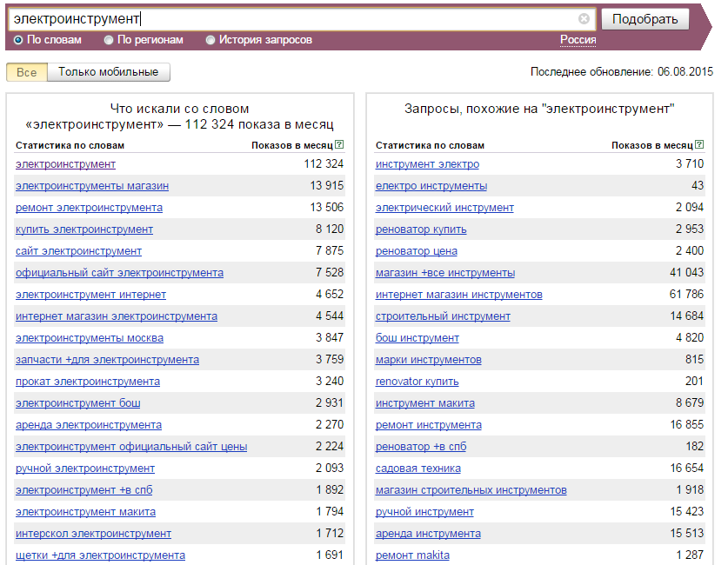Open 'электроинструмент +в спб' link

pos(84,490)
